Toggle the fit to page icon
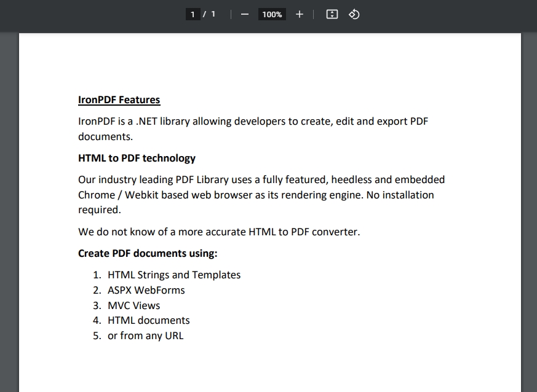 coord(332,14)
